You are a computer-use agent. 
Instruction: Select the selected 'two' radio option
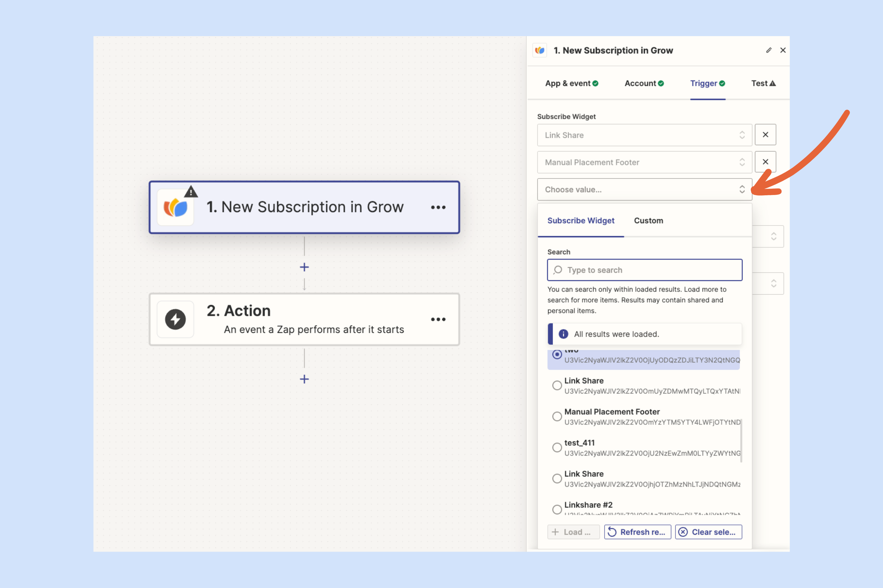coord(557,354)
